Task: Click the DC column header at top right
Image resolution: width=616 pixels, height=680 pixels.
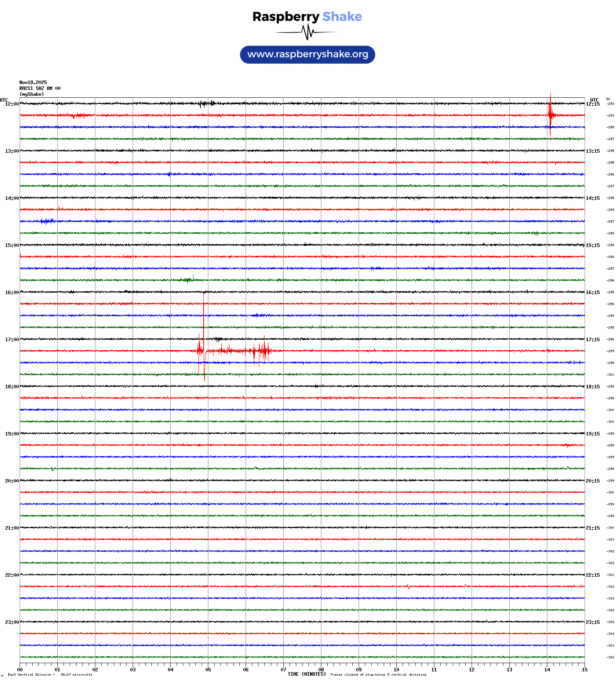Action: (608, 99)
